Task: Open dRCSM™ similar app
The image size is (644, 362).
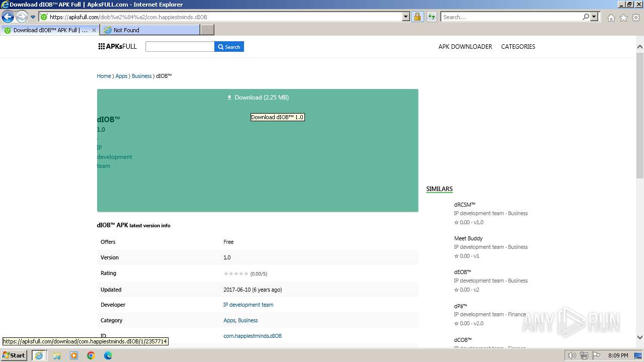Action: (x=464, y=205)
